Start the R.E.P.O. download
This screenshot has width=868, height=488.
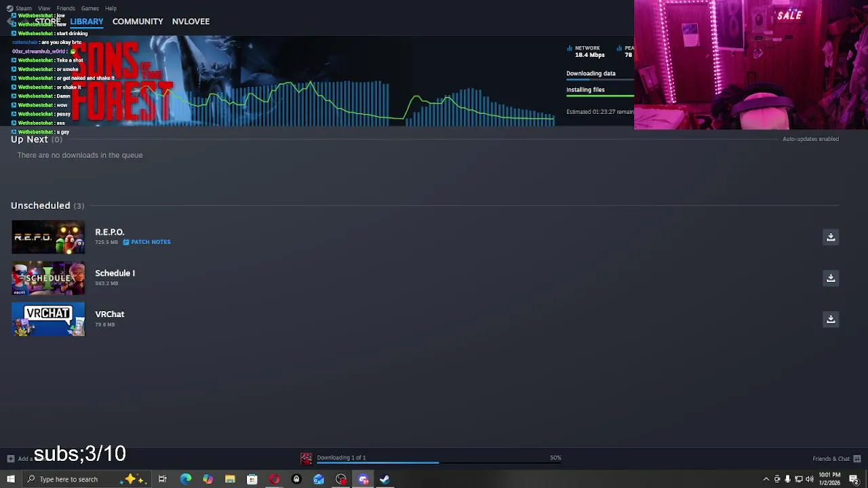831,237
